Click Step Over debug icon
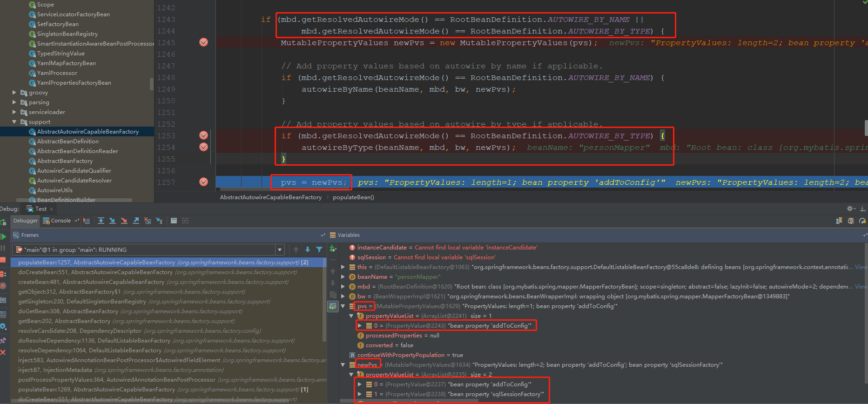868x404 pixels. tap(101, 221)
